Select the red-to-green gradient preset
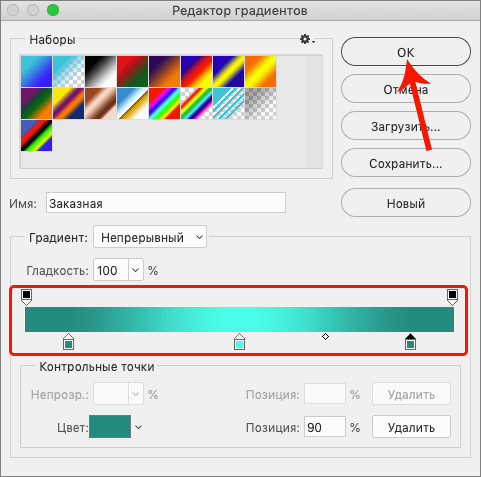Screen dimensions: 481x477 (132, 71)
